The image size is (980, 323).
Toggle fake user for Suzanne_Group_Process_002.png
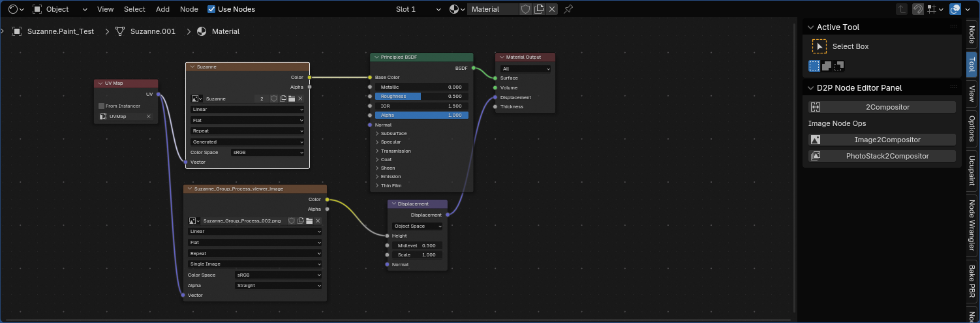click(x=292, y=221)
